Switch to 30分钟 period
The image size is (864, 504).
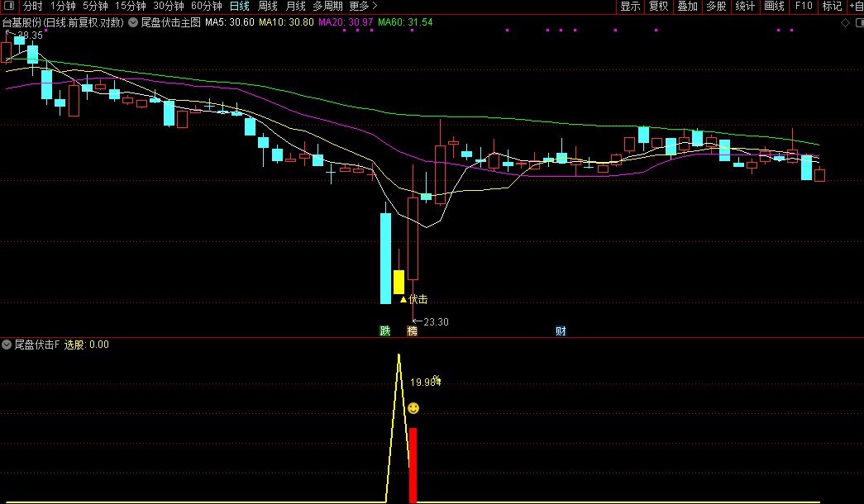coord(169,6)
